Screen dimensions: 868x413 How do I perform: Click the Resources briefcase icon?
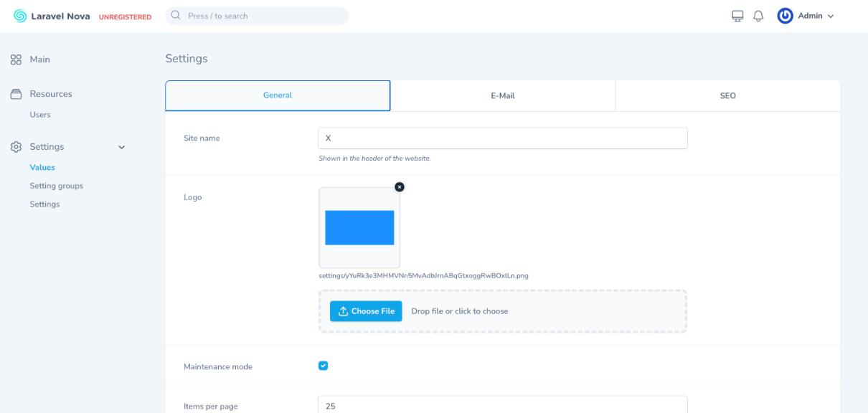click(x=16, y=94)
